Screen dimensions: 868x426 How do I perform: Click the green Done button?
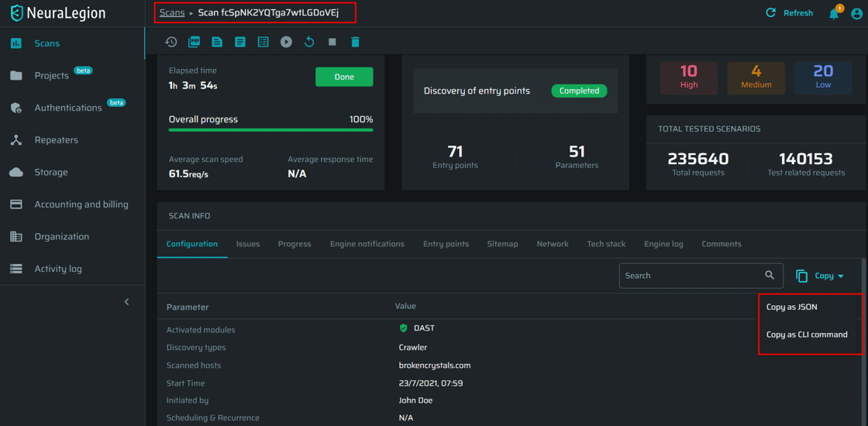point(344,77)
